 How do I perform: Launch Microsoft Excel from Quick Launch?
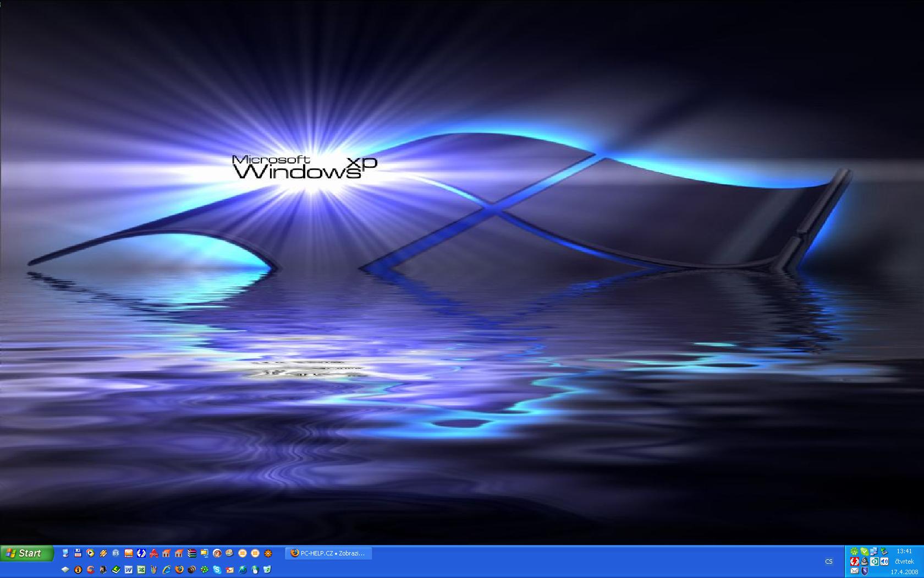(x=141, y=570)
